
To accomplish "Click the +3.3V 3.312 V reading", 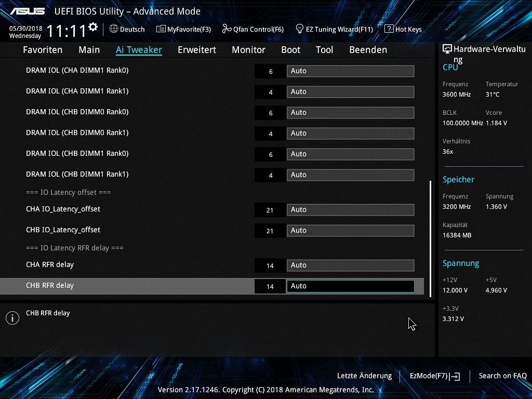I will pos(453,319).
